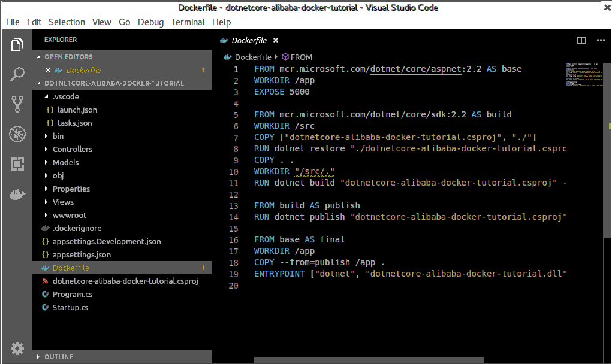Click the launch.json braces icon
This screenshot has height=364, width=612.
(50, 110)
